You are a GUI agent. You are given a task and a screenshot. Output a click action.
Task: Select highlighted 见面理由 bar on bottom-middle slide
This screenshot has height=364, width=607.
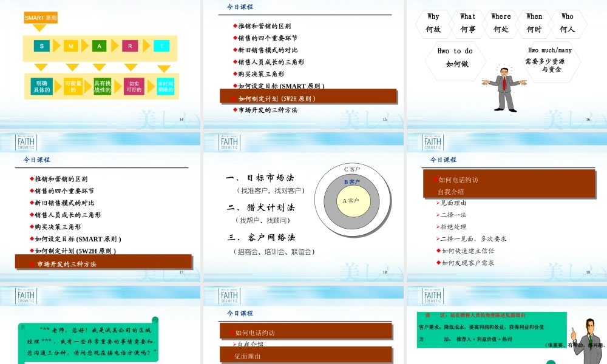tap(306, 355)
